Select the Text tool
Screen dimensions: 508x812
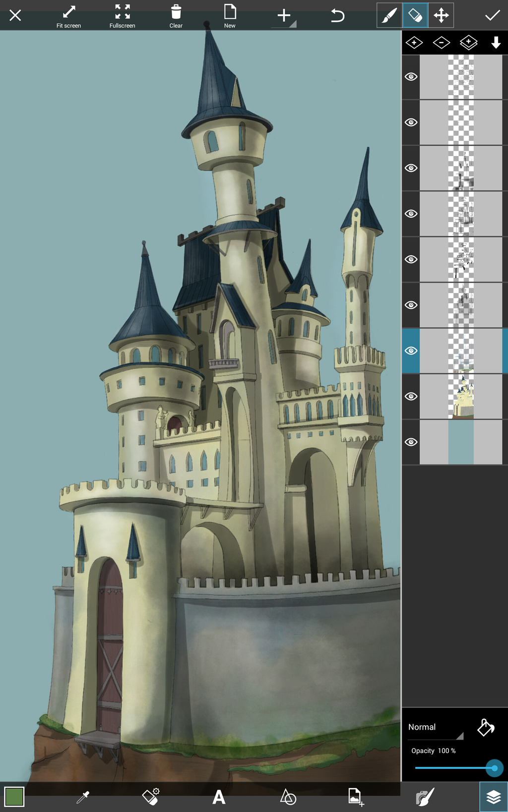point(219,797)
